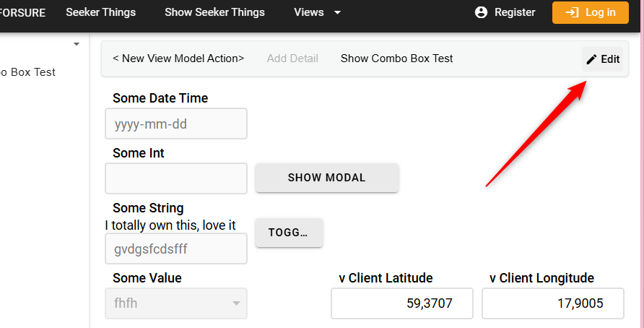The width and height of the screenshot is (644, 328).
Task: Click the pencil icon next to Edit
Action: (591, 59)
